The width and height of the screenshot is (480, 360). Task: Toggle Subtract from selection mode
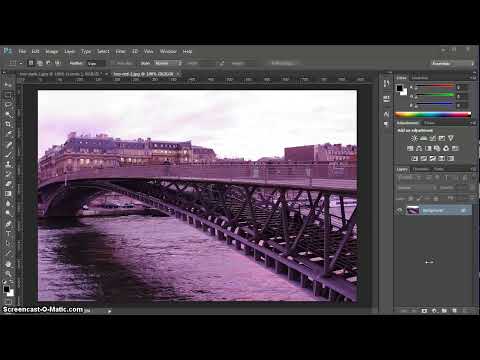(48, 63)
